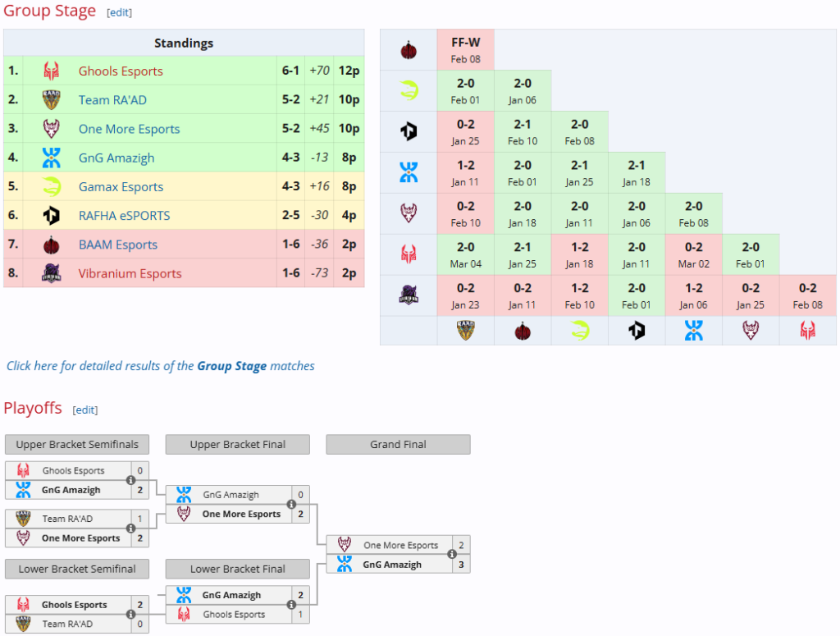The image size is (840, 636).
Task: Click the edit link beside Playoffs heading
Action: 85,410
